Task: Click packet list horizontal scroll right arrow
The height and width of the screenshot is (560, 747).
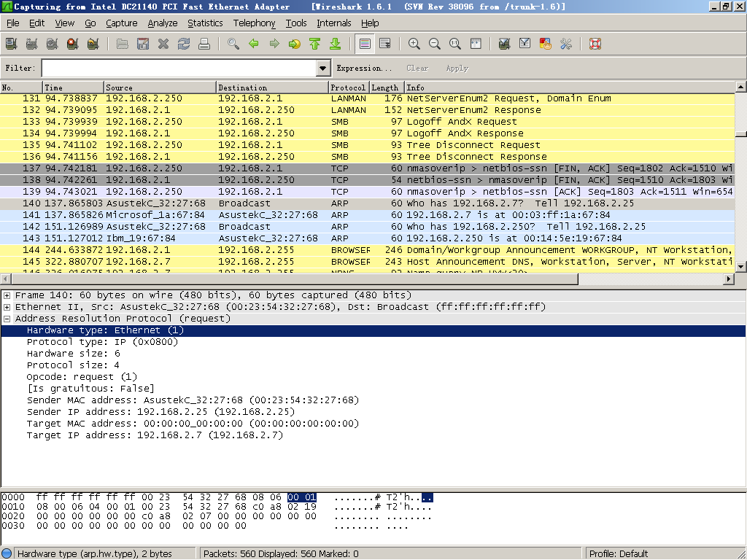Action: click(729, 279)
